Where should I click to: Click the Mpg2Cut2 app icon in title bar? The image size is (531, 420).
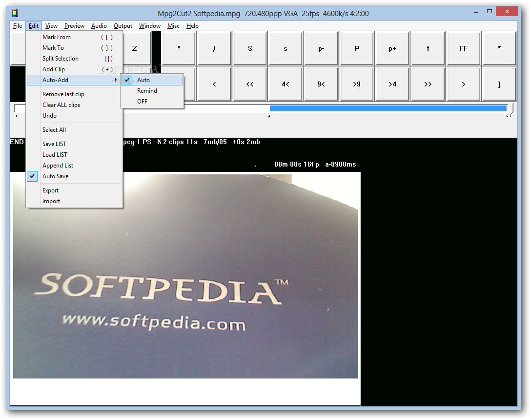[x=15, y=13]
